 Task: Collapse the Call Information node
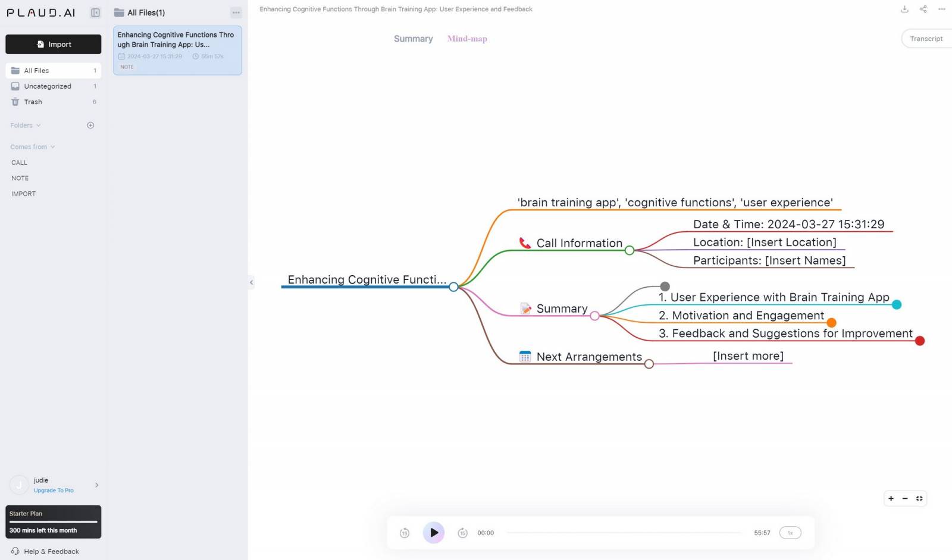[629, 251]
